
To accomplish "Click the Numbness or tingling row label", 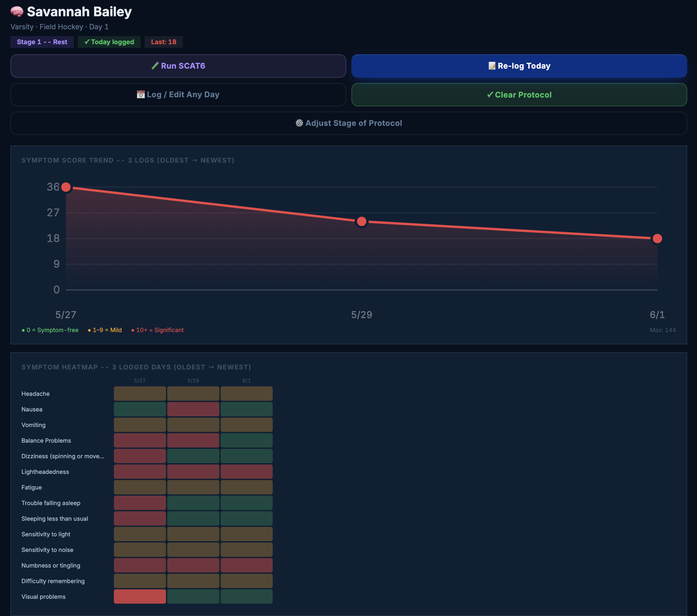I will [x=51, y=565].
